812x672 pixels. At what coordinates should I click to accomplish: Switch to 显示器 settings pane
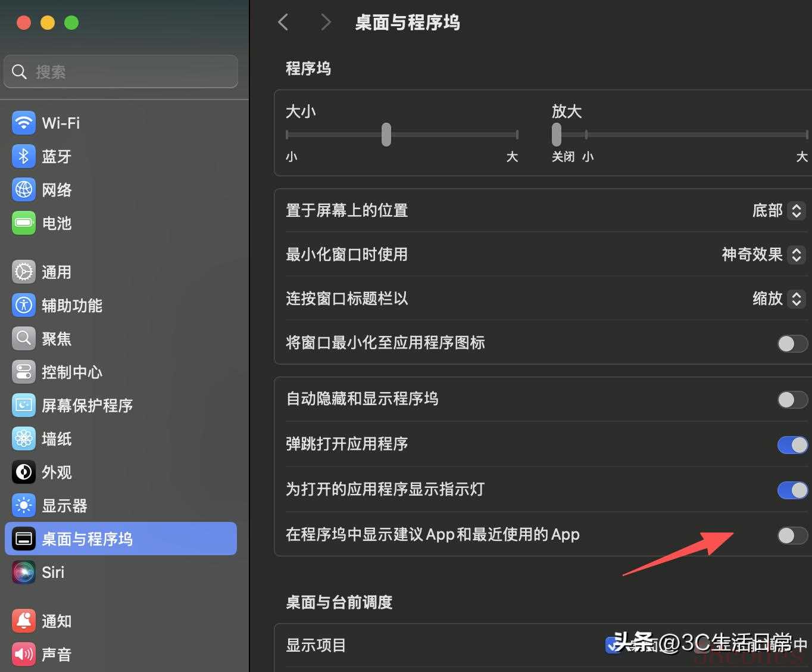(64, 506)
